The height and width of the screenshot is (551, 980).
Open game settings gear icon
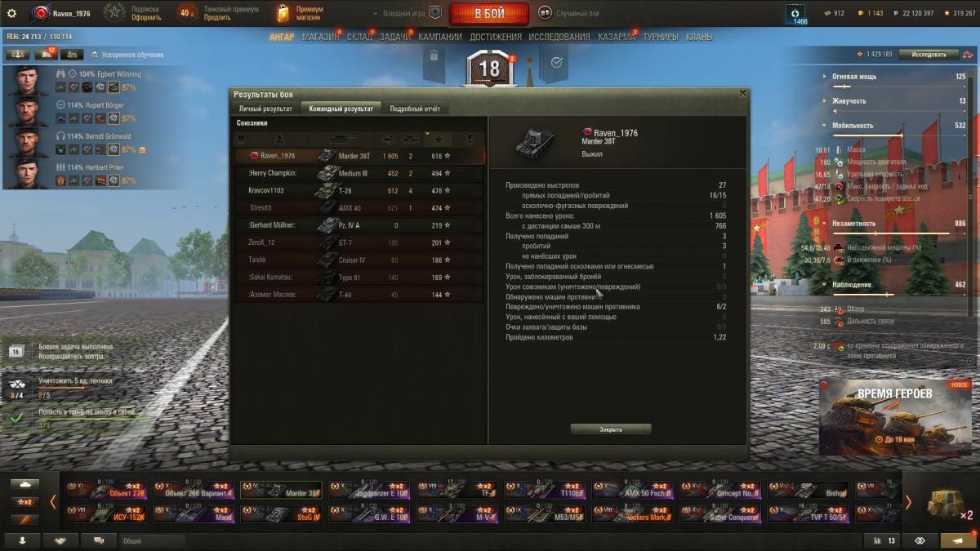11,13
